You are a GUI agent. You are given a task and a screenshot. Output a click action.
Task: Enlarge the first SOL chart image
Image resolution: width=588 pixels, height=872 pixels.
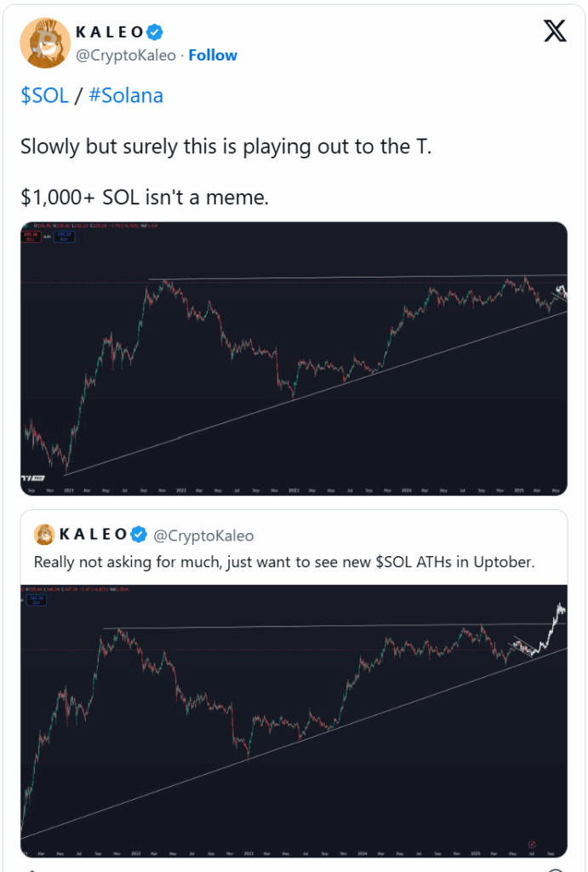[294, 359]
